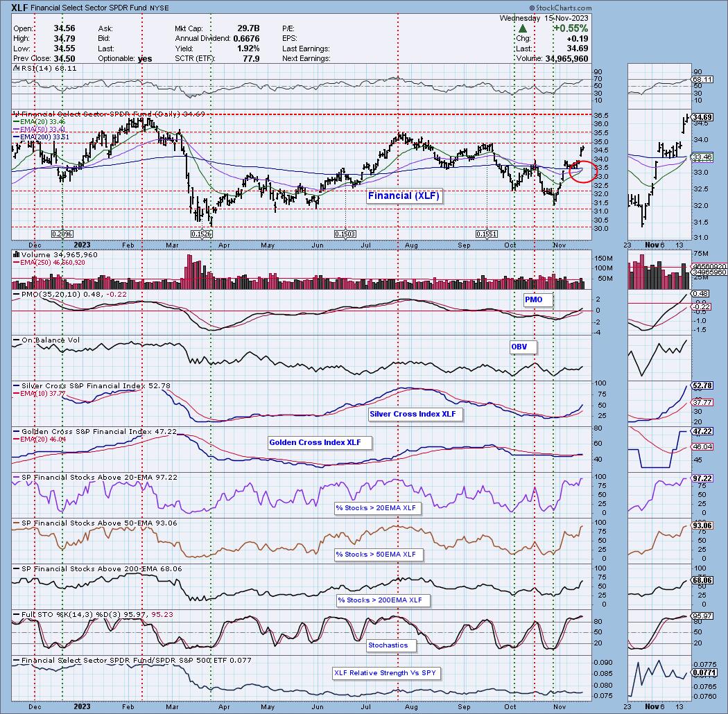This screenshot has height=714, width=728.
Task: Select the 'Financial Select Sector SPDR Fund' header name
Action: 90,8
